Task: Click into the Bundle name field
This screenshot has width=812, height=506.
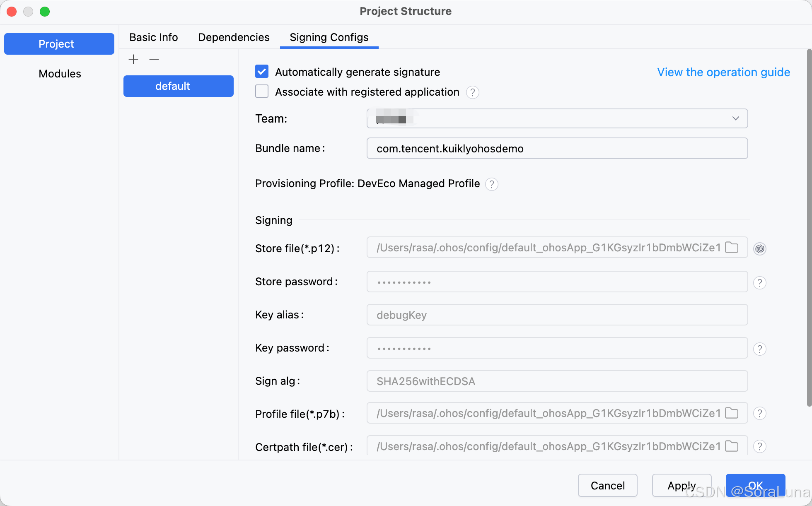Action: tap(557, 149)
